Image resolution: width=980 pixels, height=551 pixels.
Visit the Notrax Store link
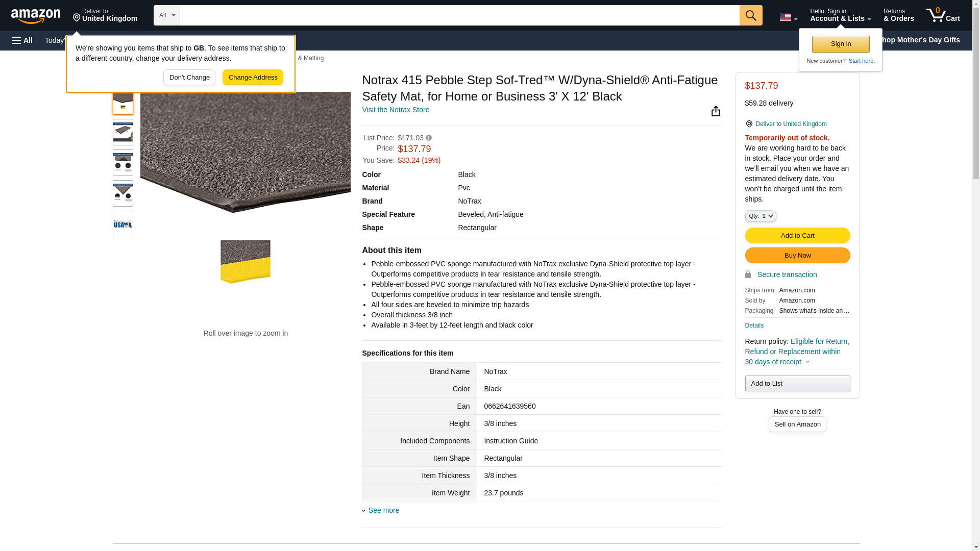click(396, 110)
